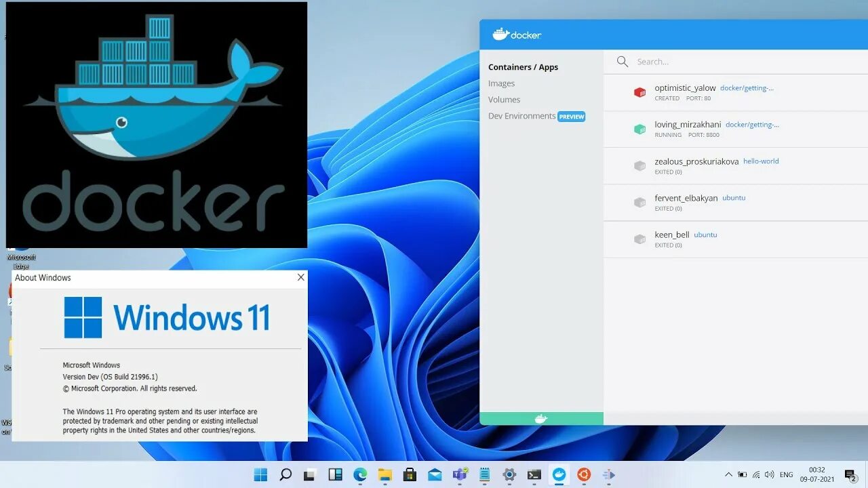
Task: Click the magnifier icon in Docker search
Action: (623, 62)
